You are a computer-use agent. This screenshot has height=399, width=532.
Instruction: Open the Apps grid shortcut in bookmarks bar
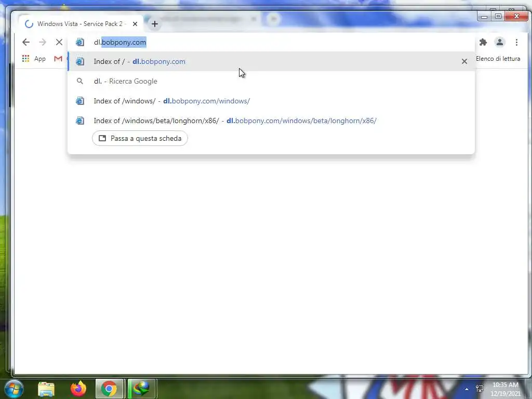[25, 59]
